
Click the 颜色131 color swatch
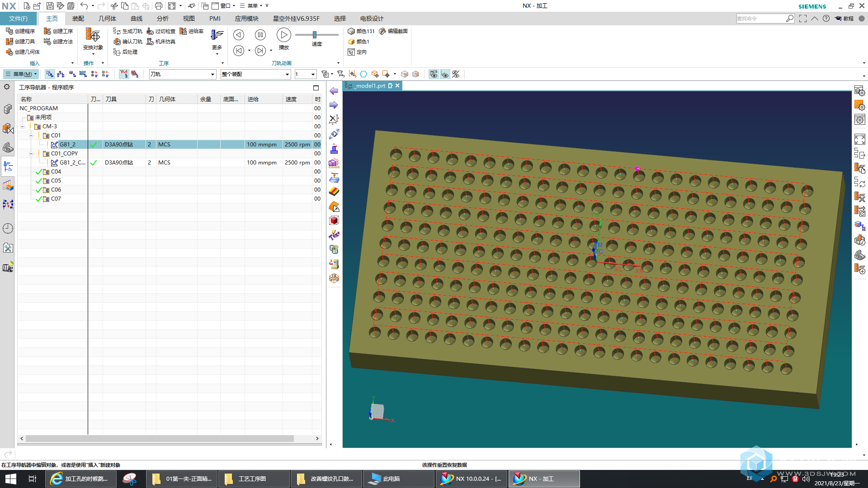click(351, 31)
